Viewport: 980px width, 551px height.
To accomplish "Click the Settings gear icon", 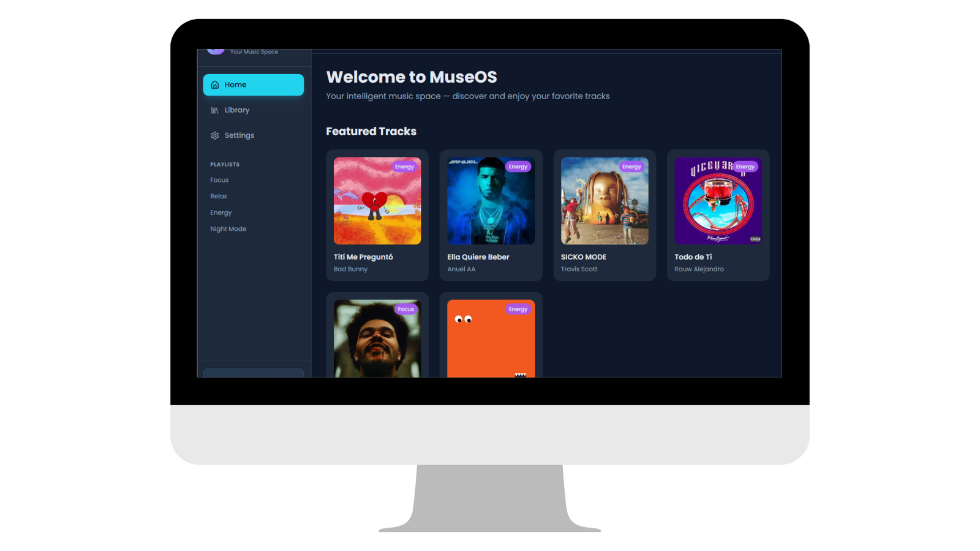I will (215, 135).
